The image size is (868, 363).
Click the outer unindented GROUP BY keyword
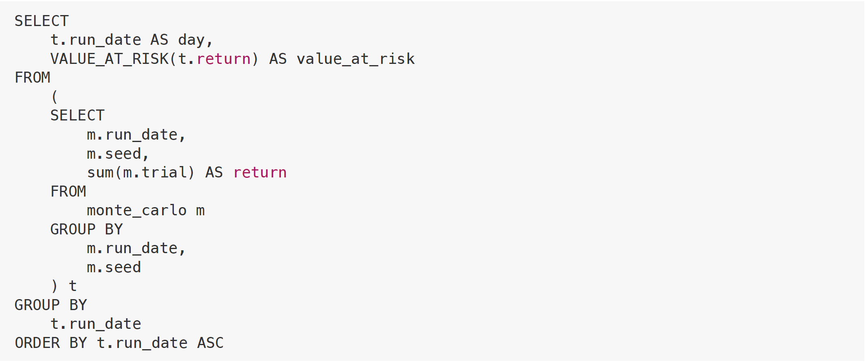click(51, 305)
